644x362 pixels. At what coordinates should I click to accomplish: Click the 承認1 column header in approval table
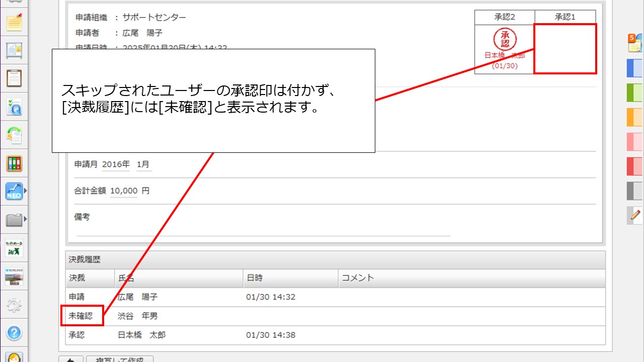(565, 17)
